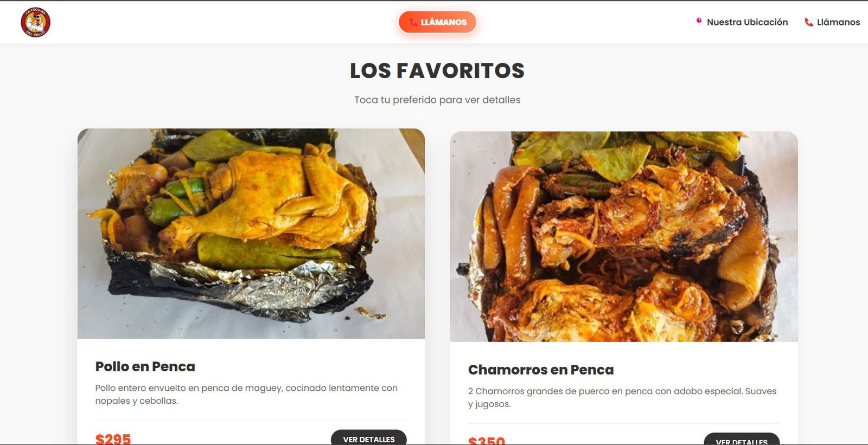Click VER DETALLES for Chamorros en Penca
Viewport: 868px width, 445px height.
click(742, 440)
